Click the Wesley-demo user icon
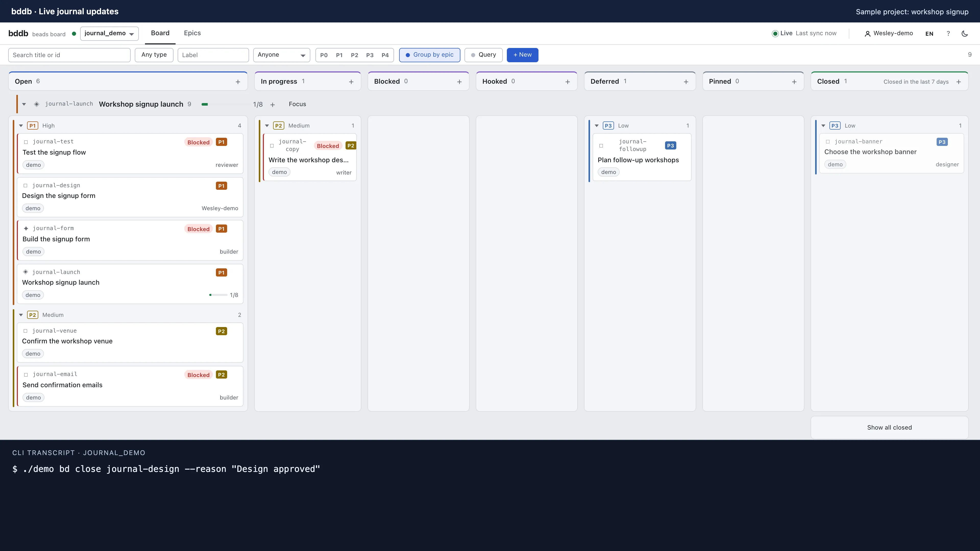The height and width of the screenshot is (551, 980). click(867, 33)
